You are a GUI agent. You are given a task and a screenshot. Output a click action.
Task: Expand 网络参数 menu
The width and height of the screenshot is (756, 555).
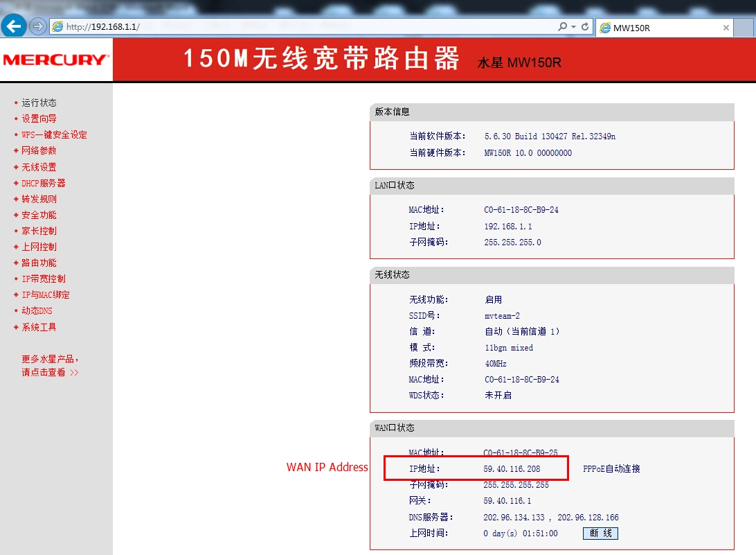click(x=39, y=150)
